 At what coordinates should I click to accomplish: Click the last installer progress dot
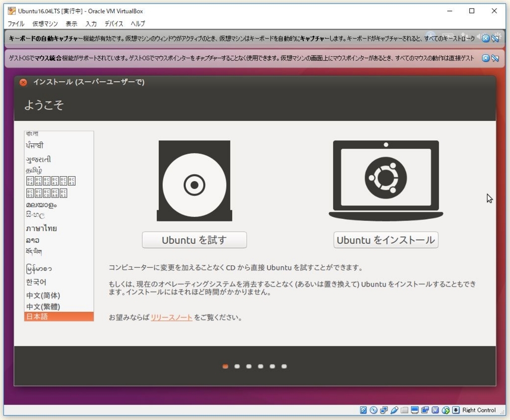284,366
